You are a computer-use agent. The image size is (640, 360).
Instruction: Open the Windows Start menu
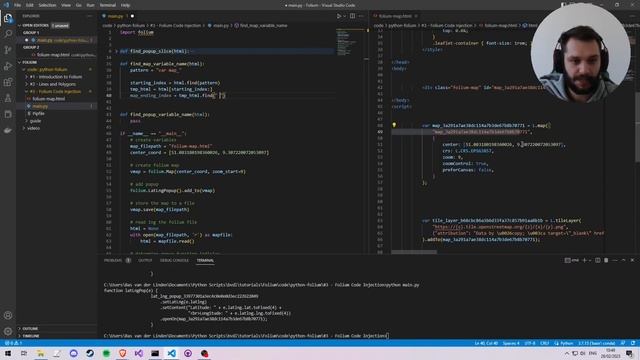coord(8,353)
